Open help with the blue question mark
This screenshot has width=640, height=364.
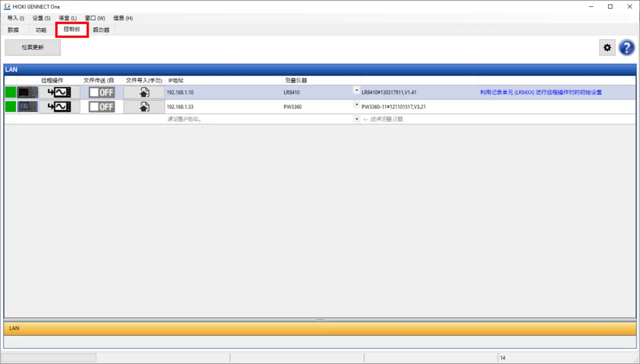pyautogui.click(x=626, y=47)
